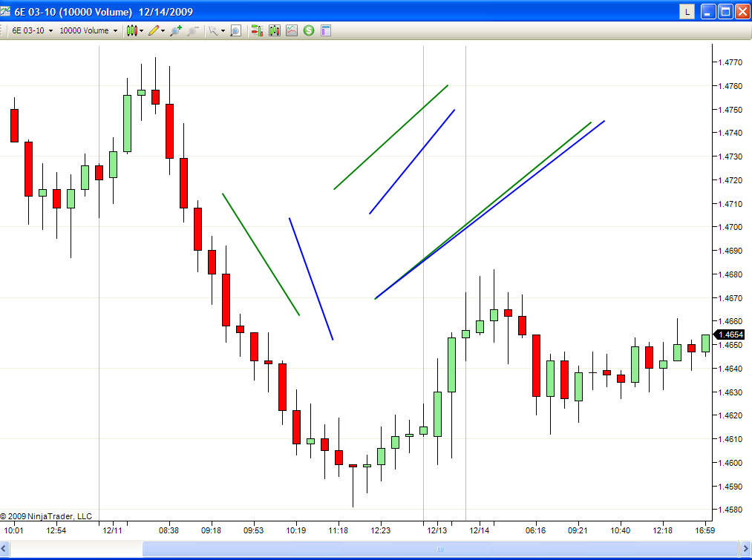This screenshot has height=560, width=752.
Task: Click the 1.4770 price axis label
Action: (730, 62)
